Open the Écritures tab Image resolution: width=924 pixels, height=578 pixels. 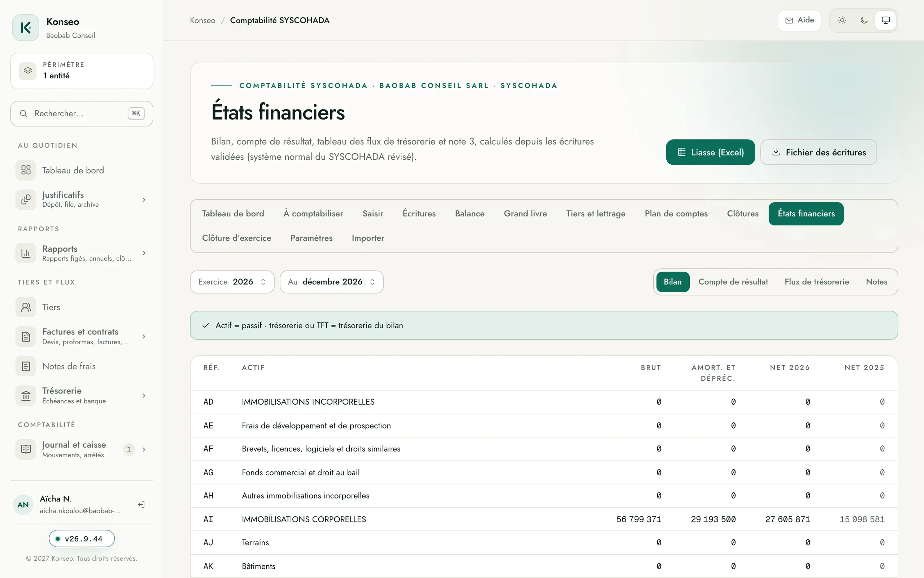click(x=419, y=214)
